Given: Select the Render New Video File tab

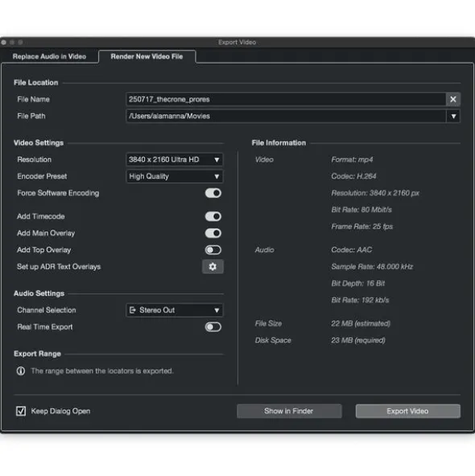Looking at the screenshot, I should [x=147, y=56].
